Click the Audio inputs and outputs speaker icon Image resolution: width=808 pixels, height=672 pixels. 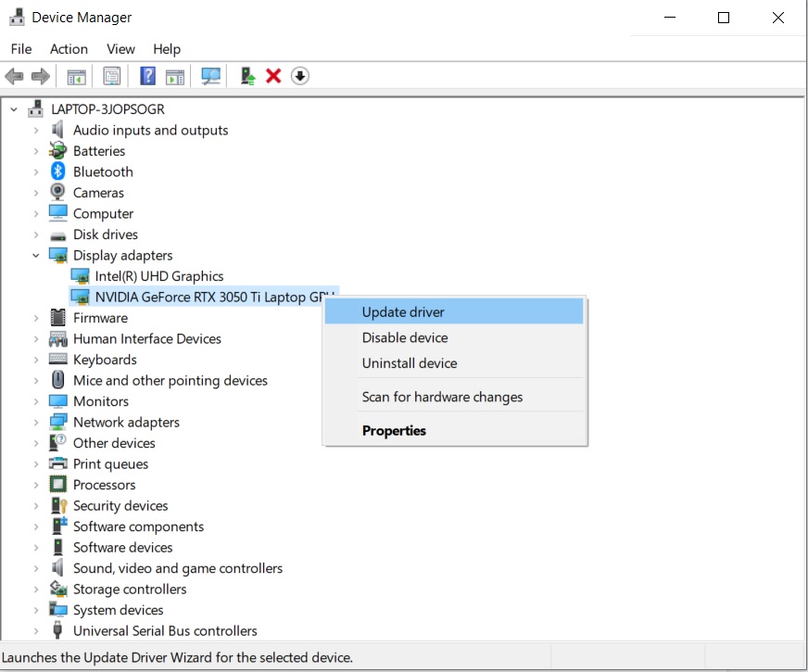point(57,130)
